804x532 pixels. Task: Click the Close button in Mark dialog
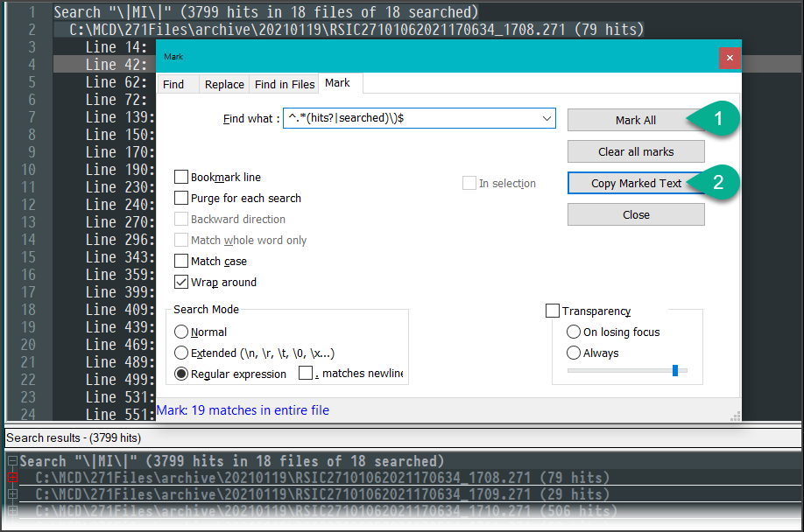point(636,215)
